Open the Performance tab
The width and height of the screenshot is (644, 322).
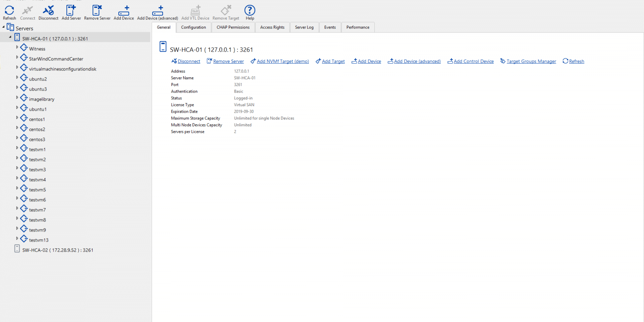pyautogui.click(x=358, y=27)
